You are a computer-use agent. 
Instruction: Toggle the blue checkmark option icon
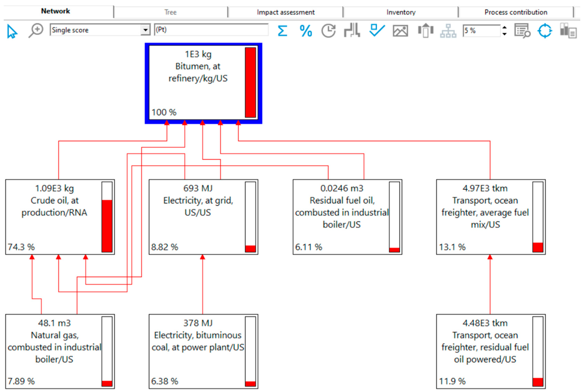pyautogui.click(x=376, y=31)
